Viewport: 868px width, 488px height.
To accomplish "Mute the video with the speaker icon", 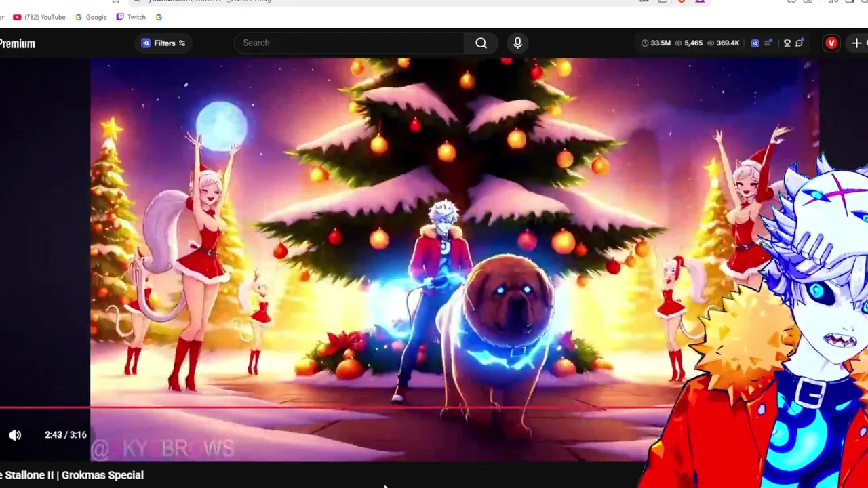I will (x=15, y=435).
